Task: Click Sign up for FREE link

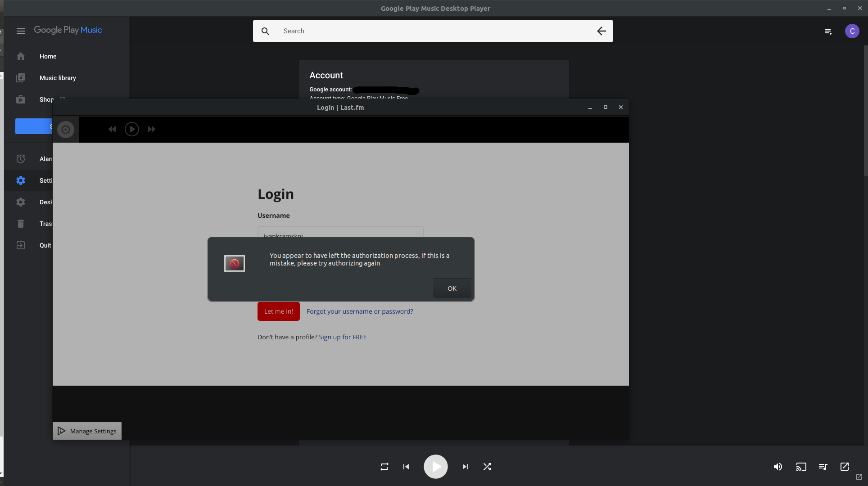Action: pos(342,337)
